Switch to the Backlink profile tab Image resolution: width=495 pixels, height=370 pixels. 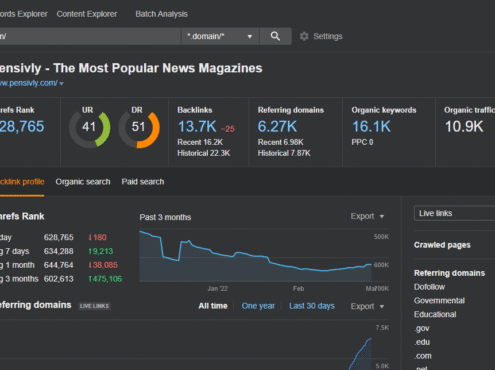point(22,182)
